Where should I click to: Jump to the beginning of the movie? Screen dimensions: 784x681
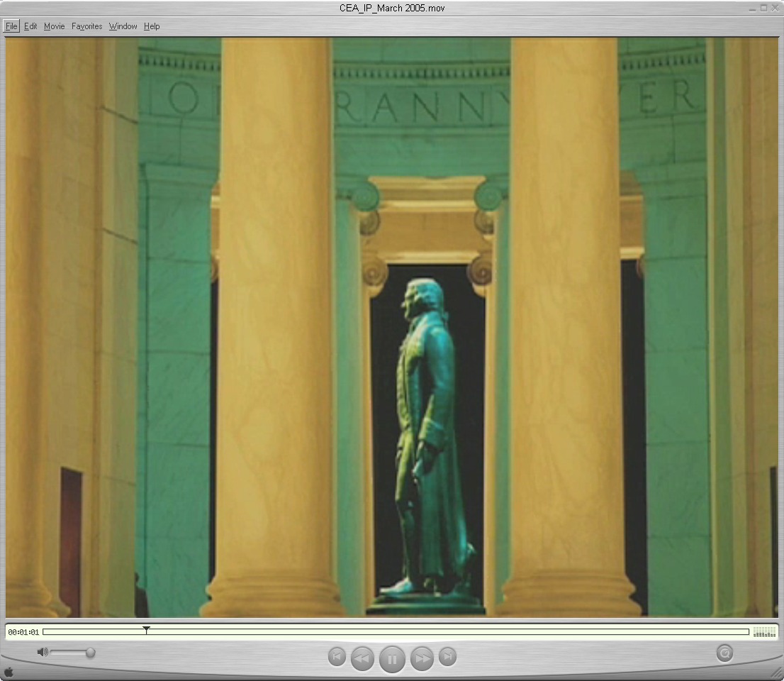[x=337, y=657]
